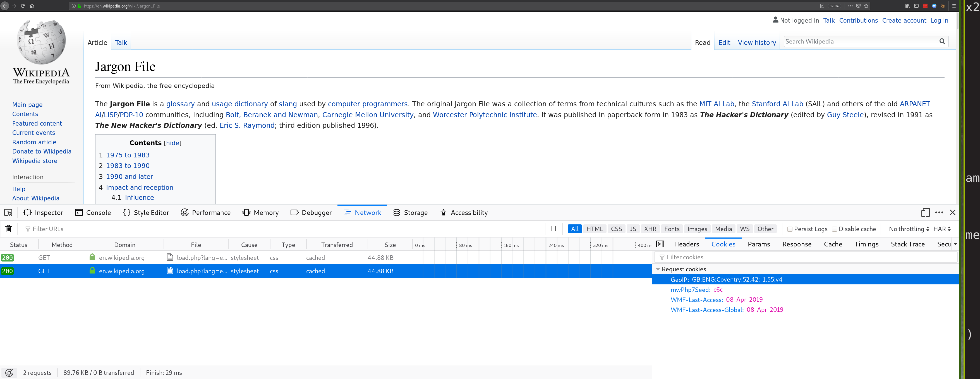
Task: Click the View history link
Action: [756, 43]
